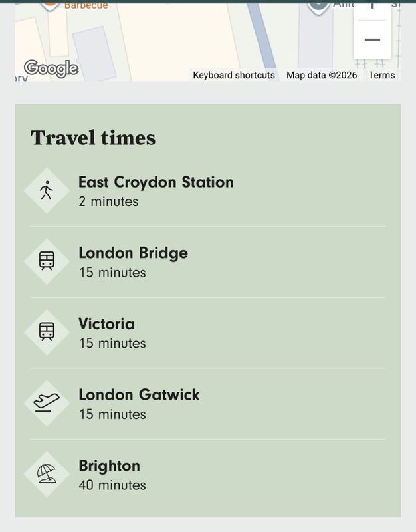
Task: Click the East Croydon 2 minutes text
Action: [x=108, y=201]
